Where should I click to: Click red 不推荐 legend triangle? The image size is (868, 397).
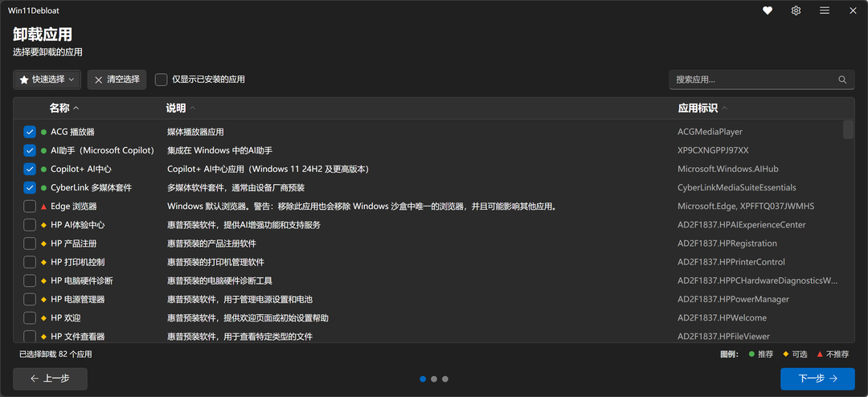[819, 354]
